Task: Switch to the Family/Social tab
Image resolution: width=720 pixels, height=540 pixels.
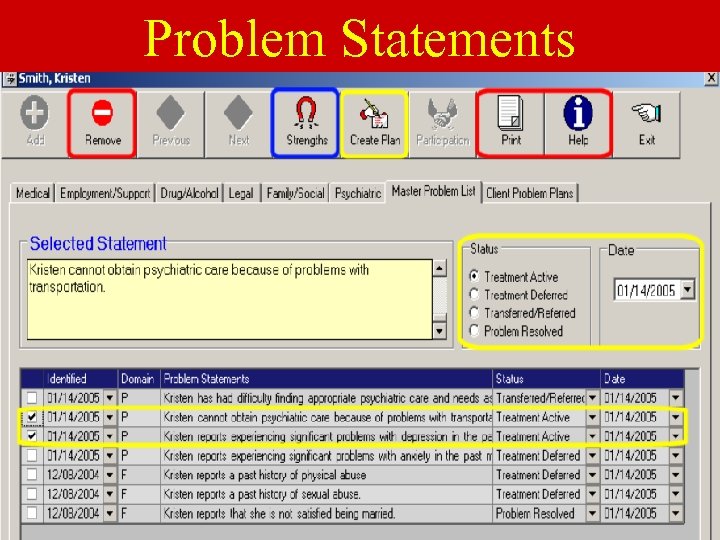Action: (295, 193)
